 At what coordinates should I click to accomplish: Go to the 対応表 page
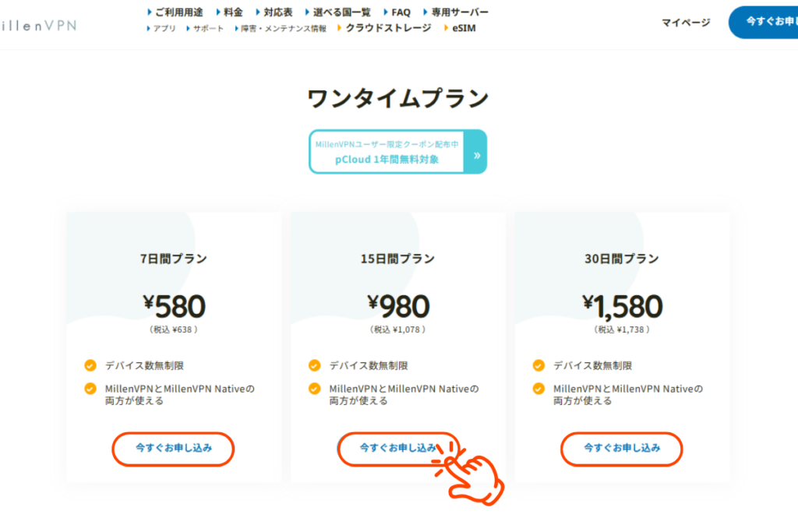(277, 12)
